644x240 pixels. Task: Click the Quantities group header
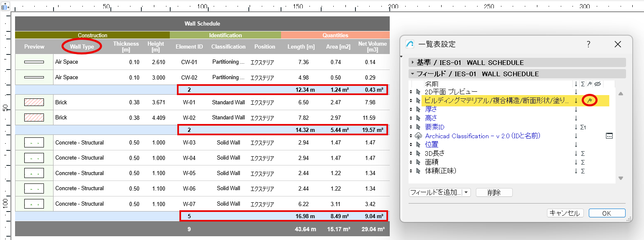[x=335, y=35]
